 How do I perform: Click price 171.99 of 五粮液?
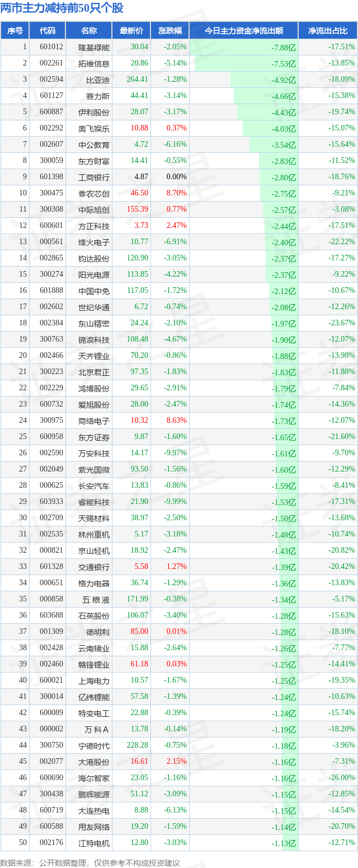pos(138,599)
